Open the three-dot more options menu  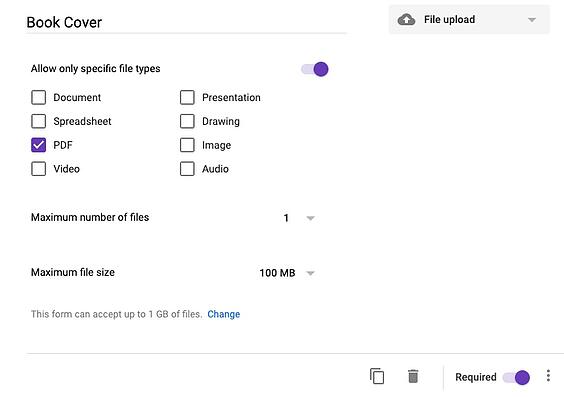pyautogui.click(x=548, y=375)
